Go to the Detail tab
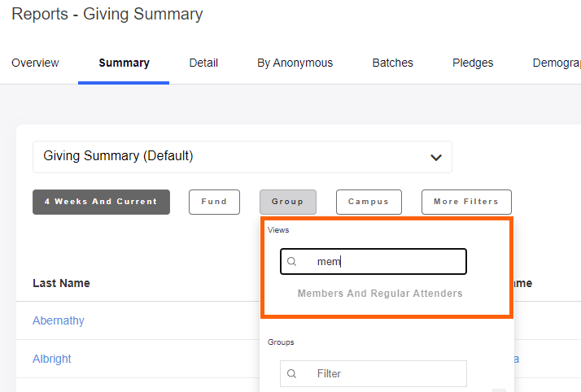Image resolution: width=581 pixels, height=392 pixels. [203, 63]
